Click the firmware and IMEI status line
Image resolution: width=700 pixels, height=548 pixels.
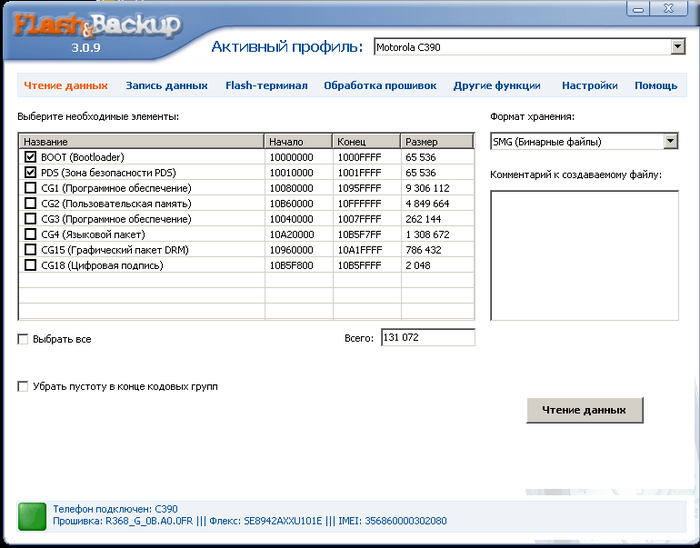pyautogui.click(x=250, y=521)
